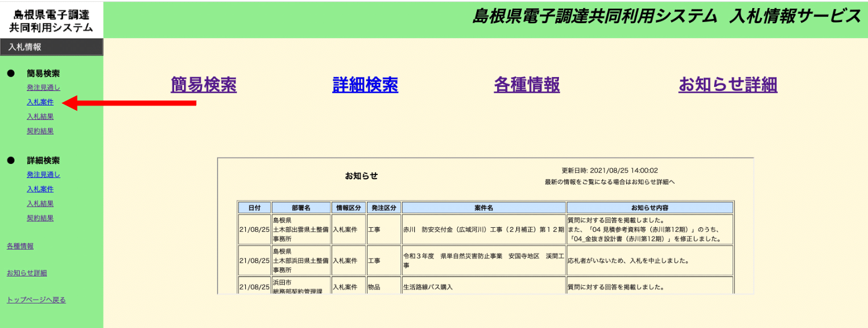Viewport: 868px width, 328px height.
Task: Select 入札案件 under sidebar 詳細検索 section
Action: click(x=40, y=189)
